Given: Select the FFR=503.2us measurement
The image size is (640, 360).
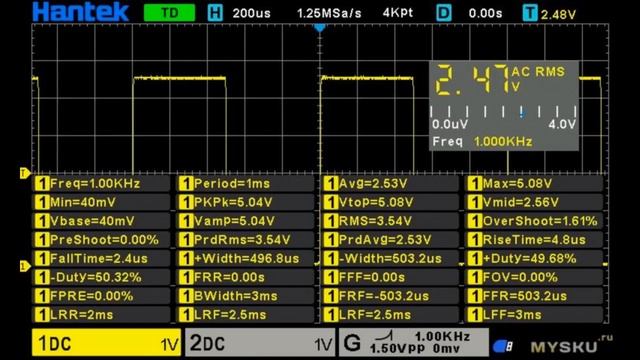Looking at the screenshot, I should click(x=534, y=296).
